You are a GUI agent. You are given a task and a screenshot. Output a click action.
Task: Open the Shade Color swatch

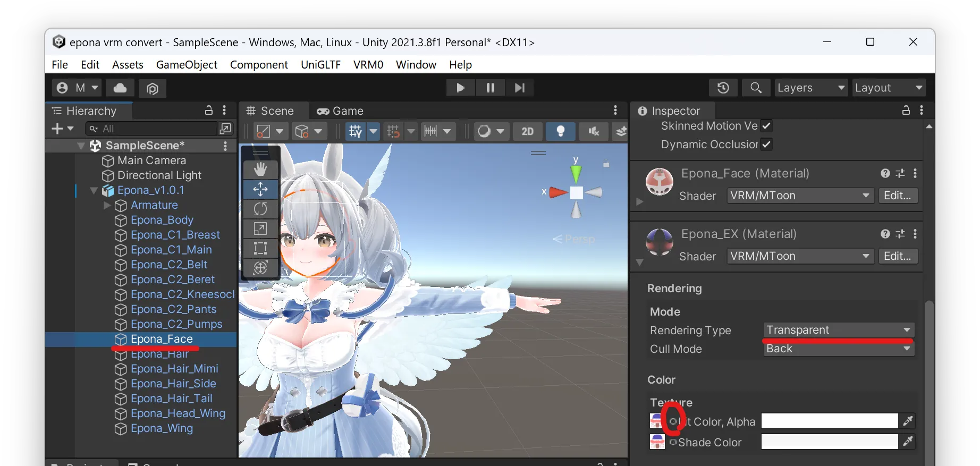[830, 442]
